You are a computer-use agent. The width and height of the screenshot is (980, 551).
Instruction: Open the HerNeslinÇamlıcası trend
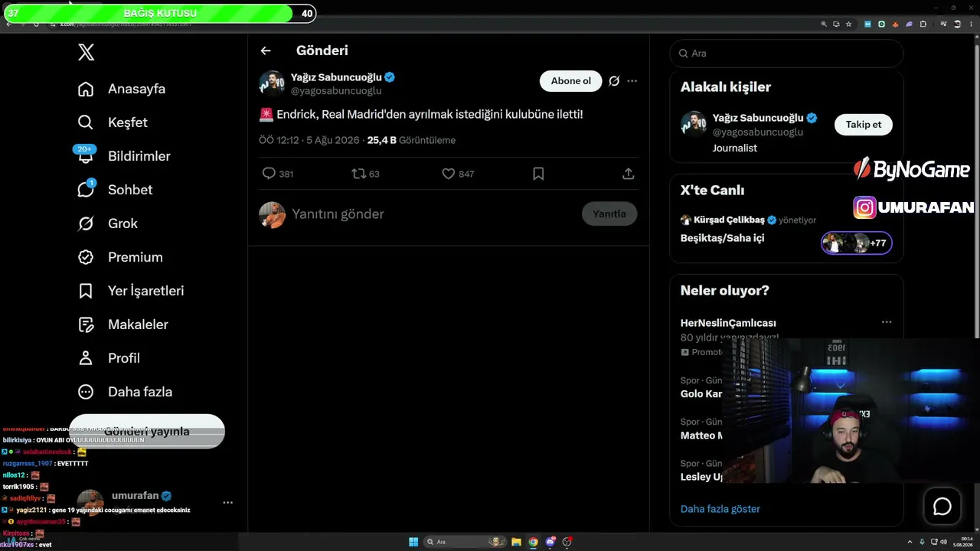[x=728, y=323]
